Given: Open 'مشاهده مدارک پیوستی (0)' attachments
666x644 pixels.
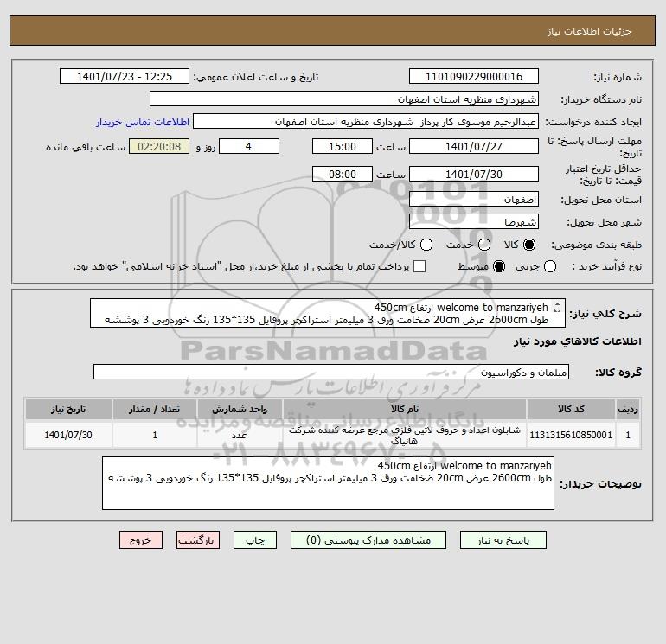Looking at the screenshot, I should [368, 540].
